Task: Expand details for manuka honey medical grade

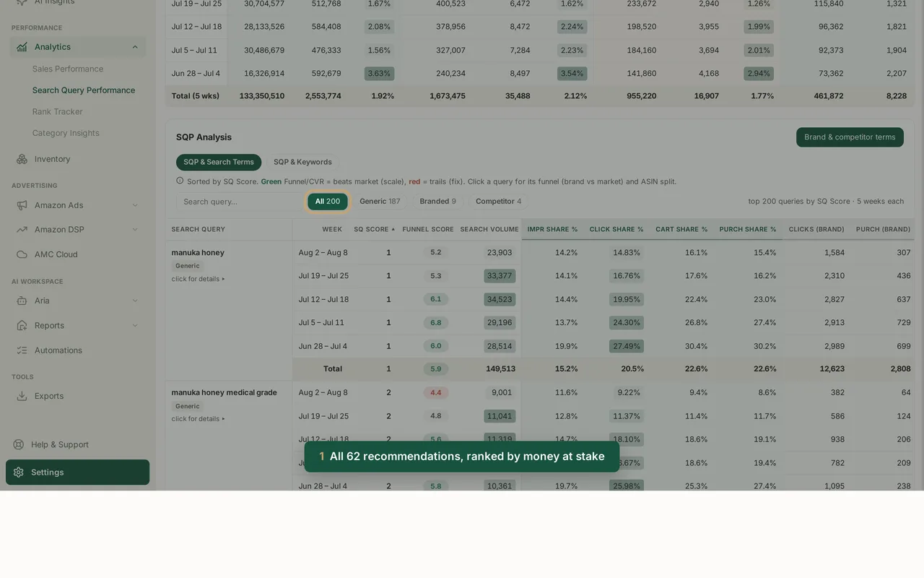Action: [x=198, y=419]
